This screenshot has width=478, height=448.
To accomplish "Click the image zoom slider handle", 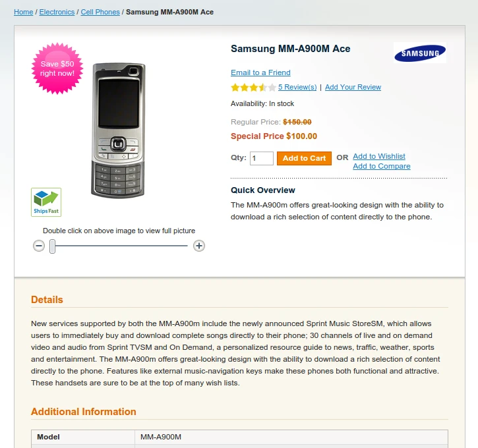I will [x=53, y=246].
